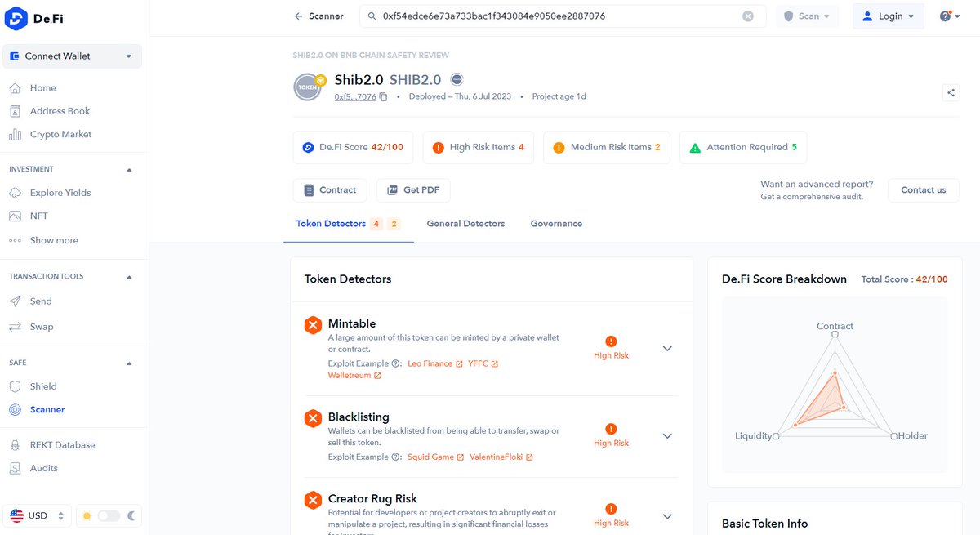This screenshot has width=980, height=535.
Task: Switch to Token Detectors tab
Action: (x=348, y=224)
